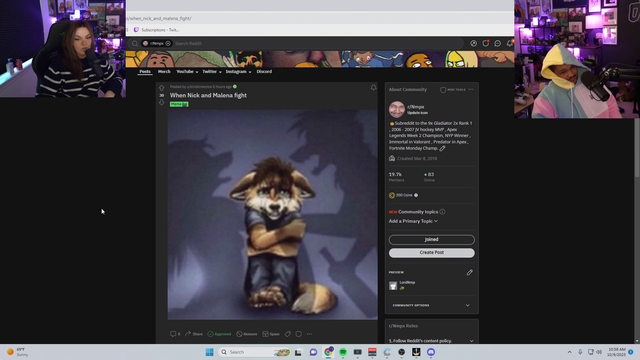The image size is (640, 360).
Task: Click the post image of the fox character
Action: coord(273,215)
